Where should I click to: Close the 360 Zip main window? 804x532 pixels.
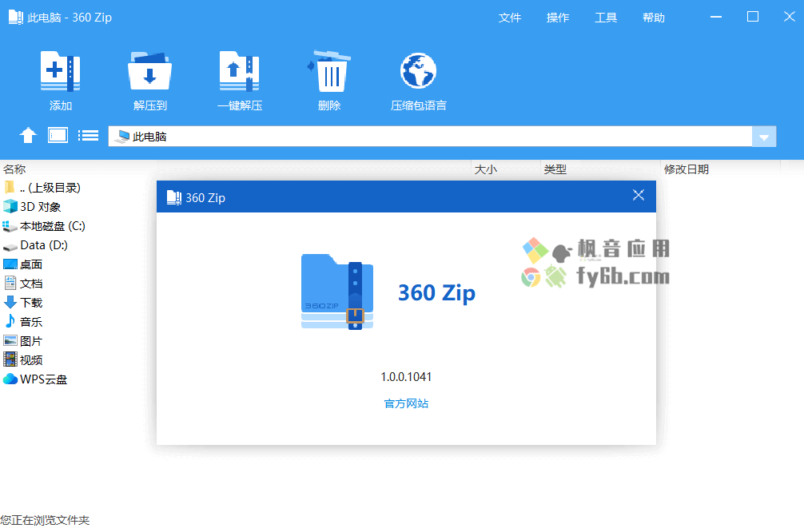click(x=790, y=17)
